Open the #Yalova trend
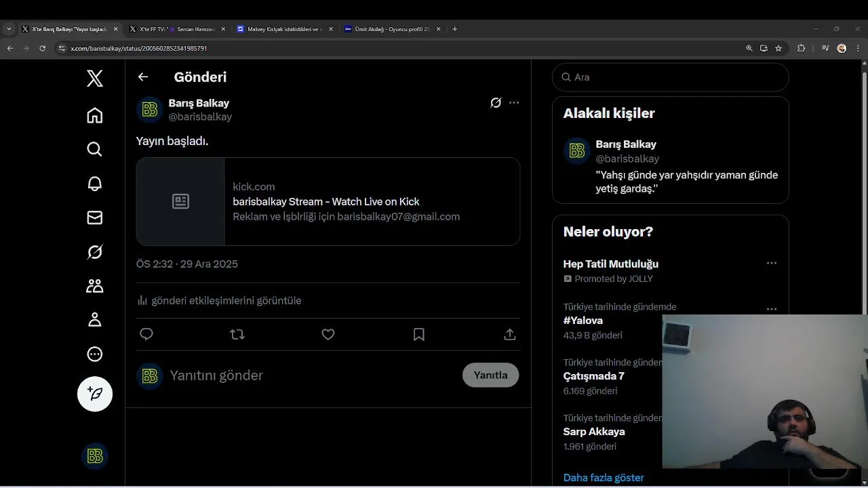Viewport: 868px width, 488px height. (583, 321)
